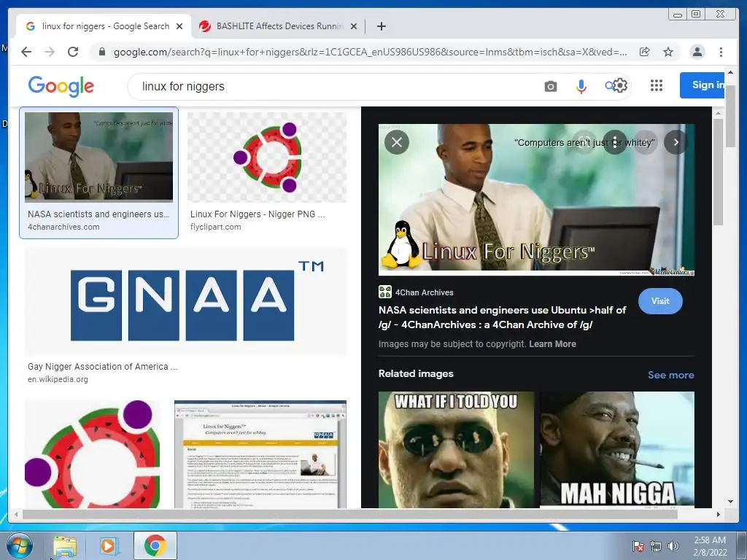Select the Google Search tab

[104, 26]
